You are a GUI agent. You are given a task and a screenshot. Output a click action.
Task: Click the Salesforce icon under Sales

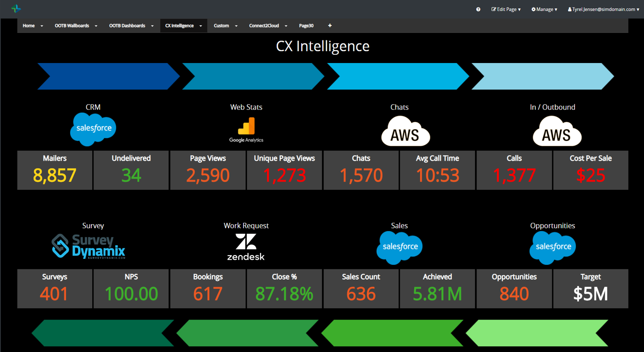point(399,247)
